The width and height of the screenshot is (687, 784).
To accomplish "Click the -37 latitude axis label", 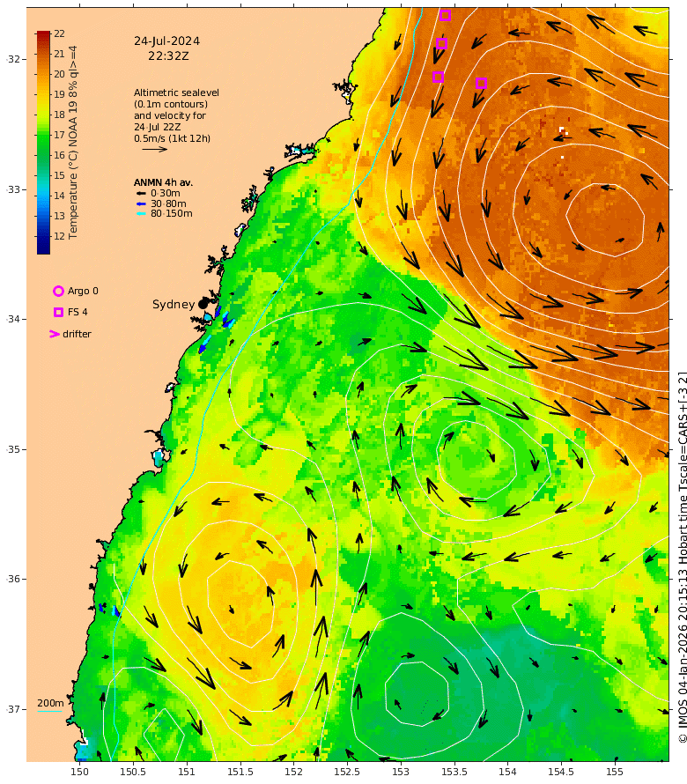I will [13, 709].
